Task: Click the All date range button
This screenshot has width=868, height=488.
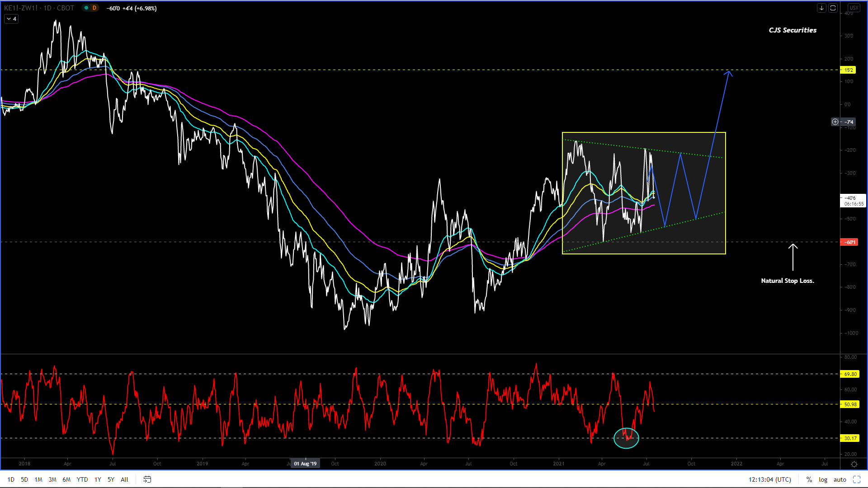Action: (x=124, y=479)
